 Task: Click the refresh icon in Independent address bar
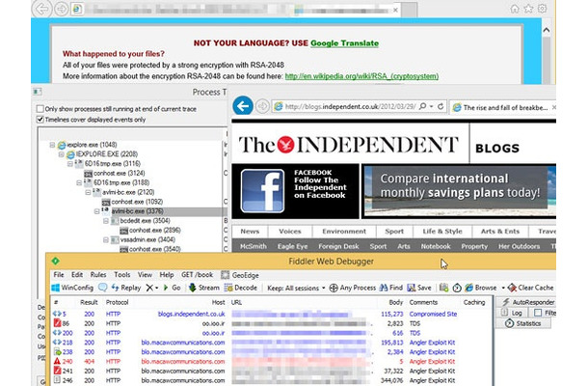[441, 107]
